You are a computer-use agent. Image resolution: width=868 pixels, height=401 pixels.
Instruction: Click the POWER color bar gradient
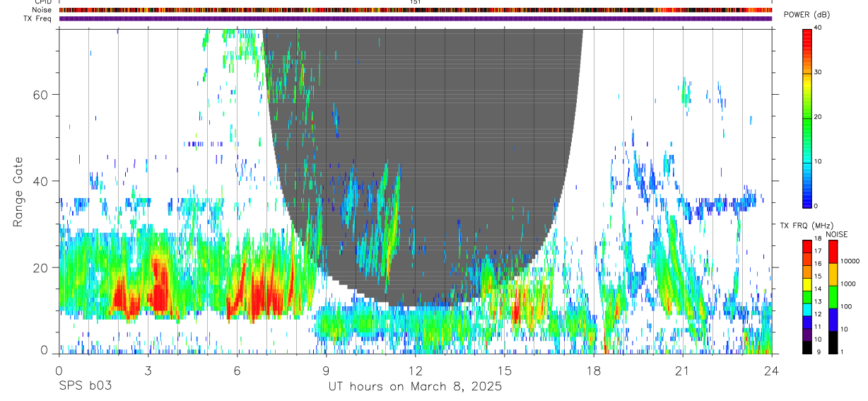(x=807, y=117)
